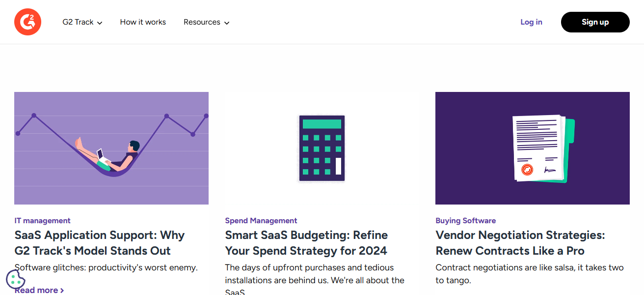This screenshot has width=644, height=295.
Task: Open the contract document illustration thumbnail
Action: pos(532,148)
